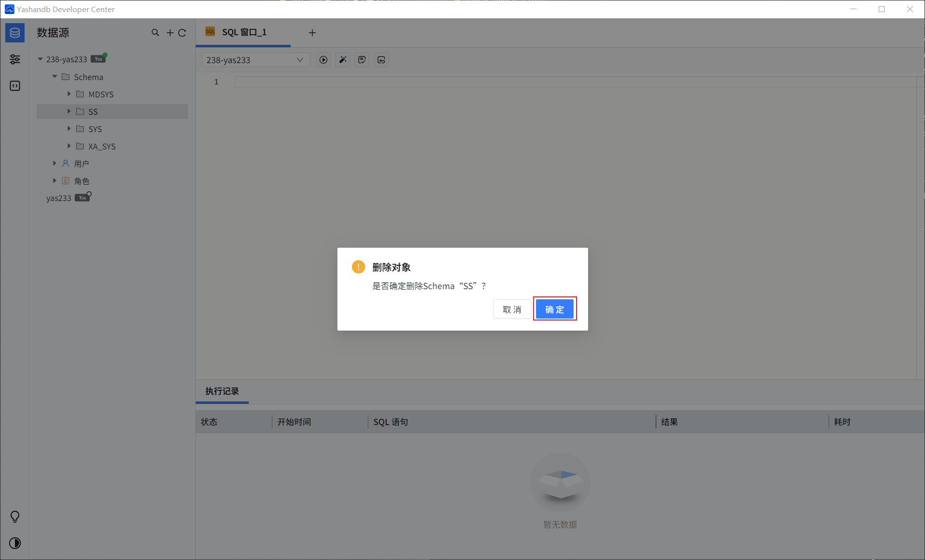Open the 执行记录 tab
Viewport: 925px width, 560px height.
click(222, 391)
